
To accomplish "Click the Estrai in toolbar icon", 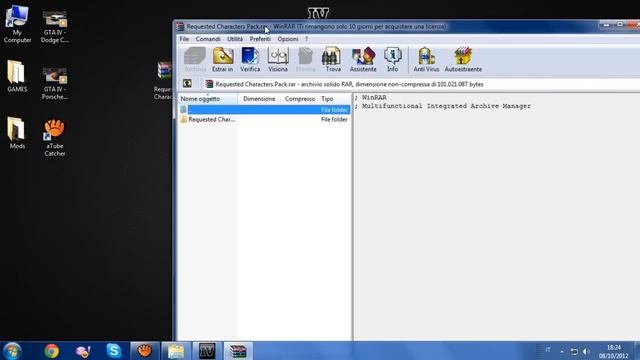I will [222, 60].
